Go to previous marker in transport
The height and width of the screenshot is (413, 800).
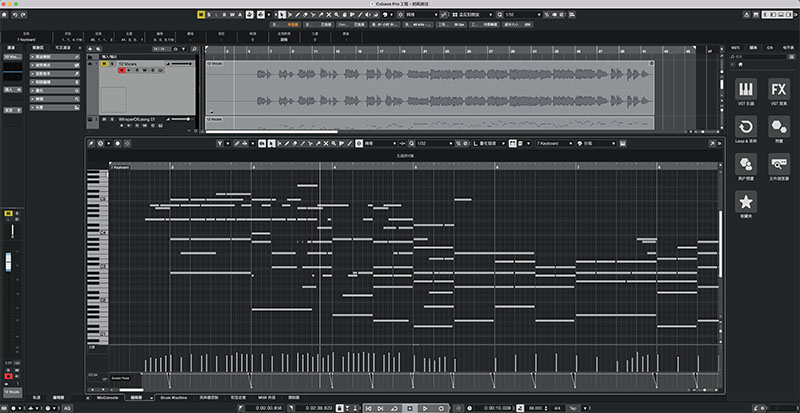pos(366,408)
